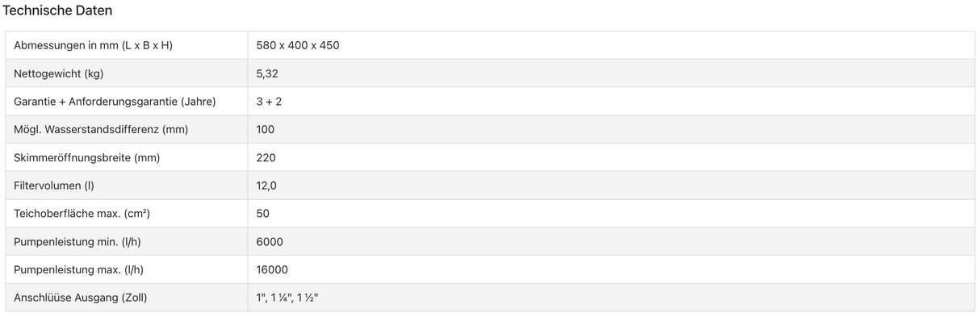The height and width of the screenshot is (325, 980).
Task: Click the water level difference value 100
Action: (265, 129)
